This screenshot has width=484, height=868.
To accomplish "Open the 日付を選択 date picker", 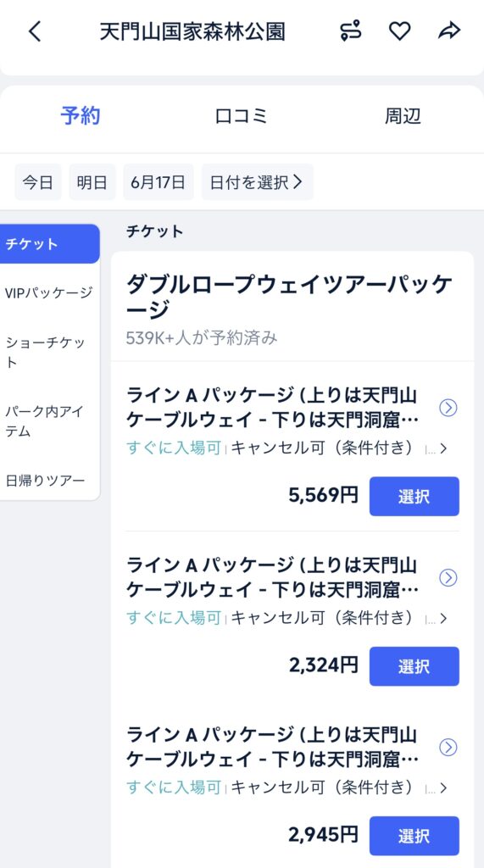I will (x=257, y=182).
